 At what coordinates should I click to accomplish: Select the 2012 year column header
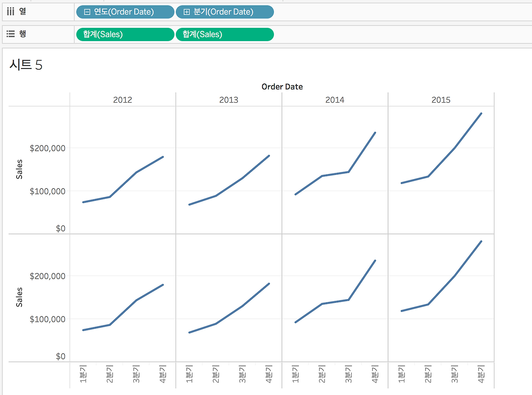pyautogui.click(x=123, y=100)
